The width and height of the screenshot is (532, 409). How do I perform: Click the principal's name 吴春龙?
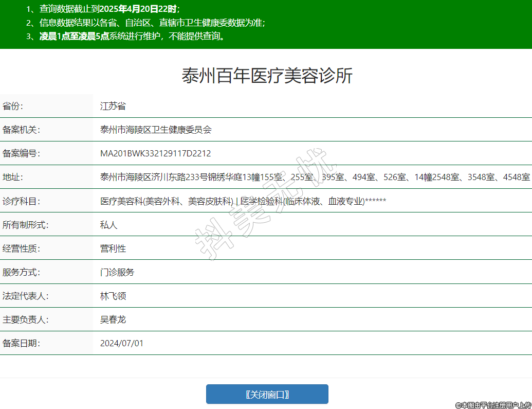pos(113,319)
